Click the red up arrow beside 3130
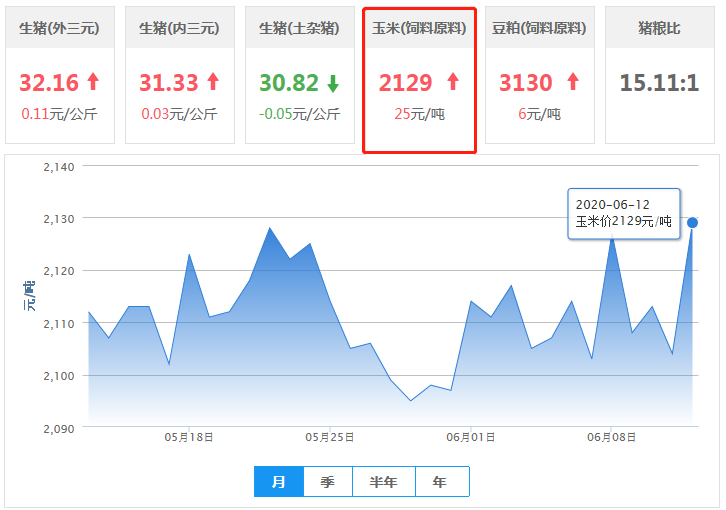The height and width of the screenshot is (510, 726). [x=572, y=82]
